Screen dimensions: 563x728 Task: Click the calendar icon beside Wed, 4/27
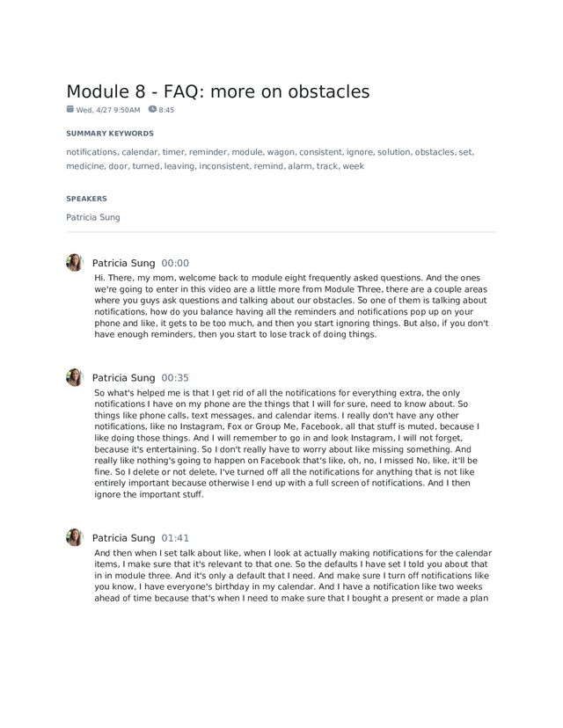(69, 109)
